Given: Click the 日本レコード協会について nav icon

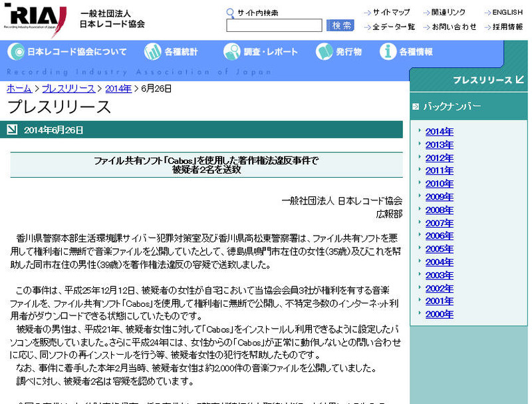Looking at the screenshot, I should tap(16, 52).
